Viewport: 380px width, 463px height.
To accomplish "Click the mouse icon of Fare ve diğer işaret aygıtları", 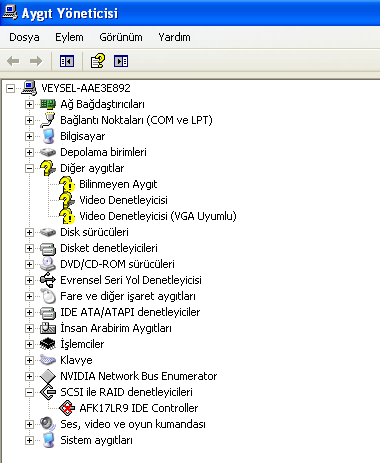I will (48, 296).
